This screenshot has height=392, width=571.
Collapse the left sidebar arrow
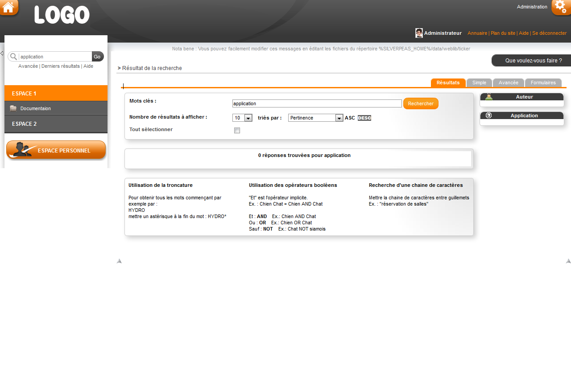(x=2, y=54)
